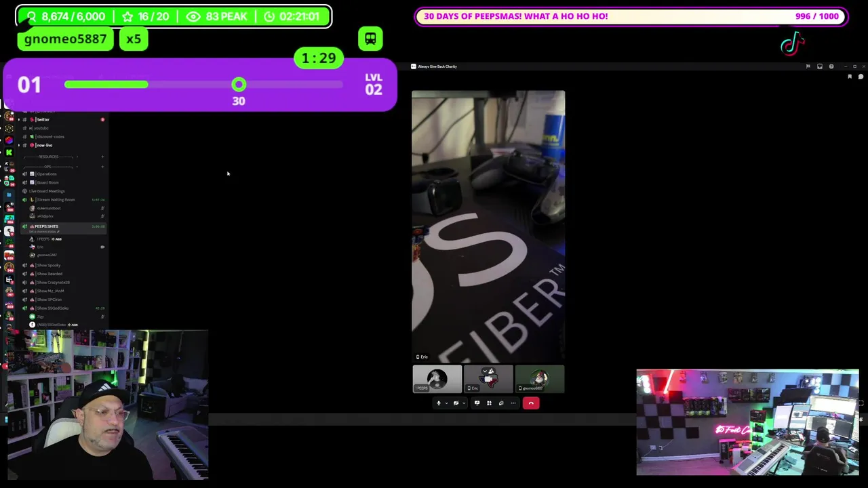Click the bookmark icon below the header

(850, 77)
